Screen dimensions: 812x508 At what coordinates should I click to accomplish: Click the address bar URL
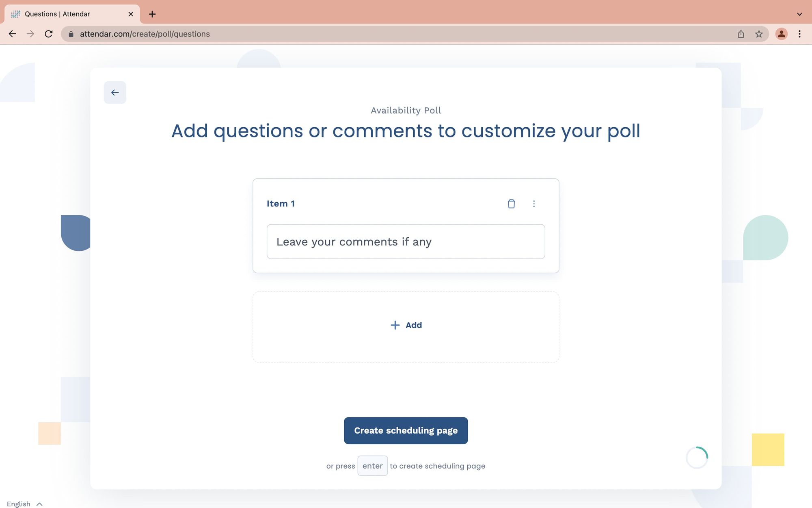pos(145,34)
